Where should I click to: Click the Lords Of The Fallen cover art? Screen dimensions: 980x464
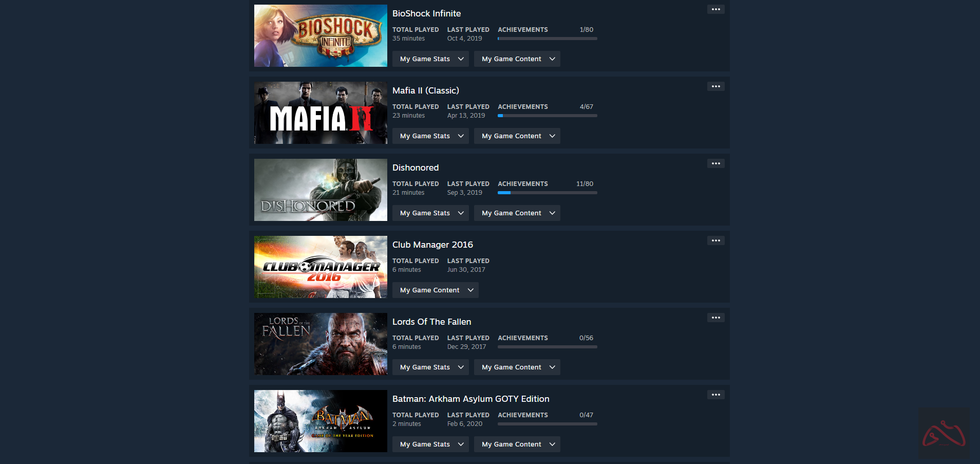point(321,344)
